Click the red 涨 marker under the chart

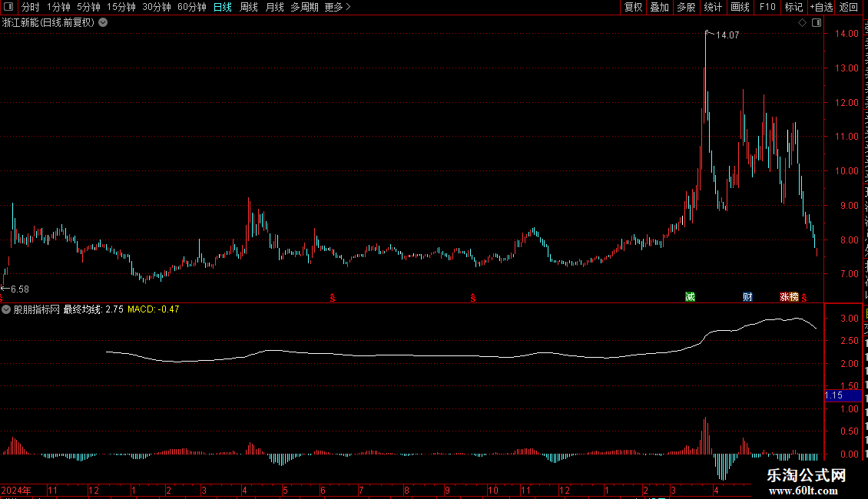[x=784, y=297]
